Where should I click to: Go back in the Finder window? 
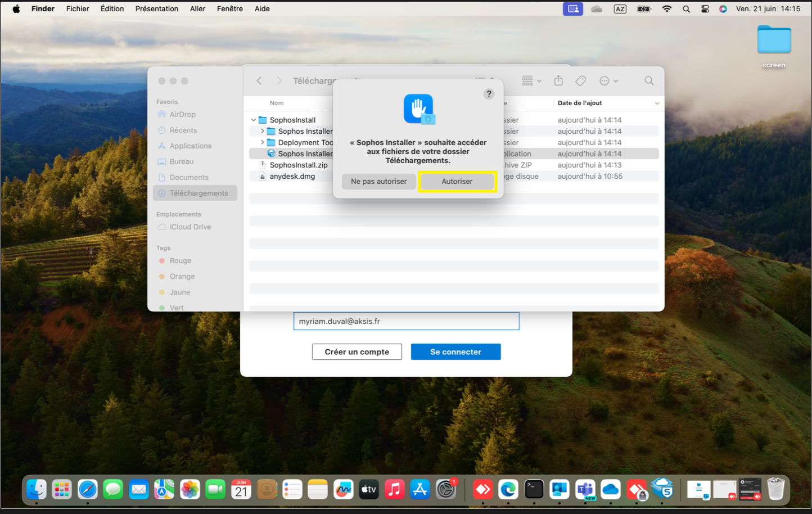pos(259,81)
